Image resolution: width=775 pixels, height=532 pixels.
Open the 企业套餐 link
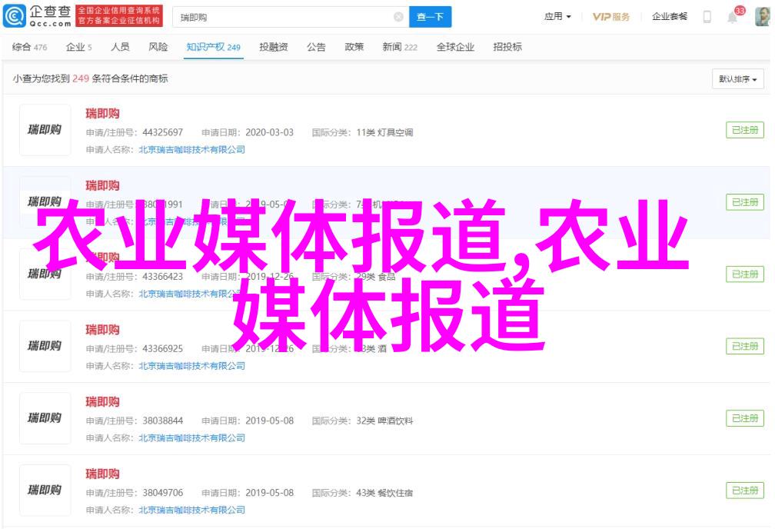pos(669,17)
